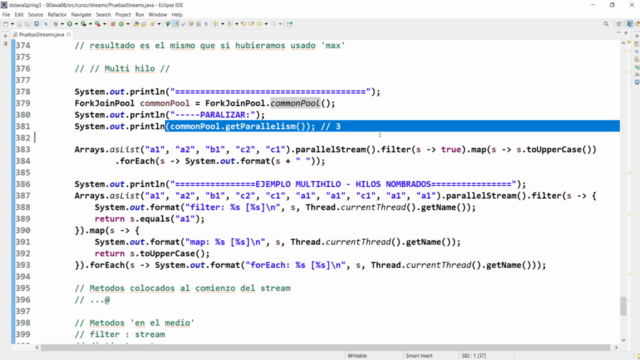Click the vertical scrollbar thumb
The height and width of the screenshot is (360, 640).
[x=623, y=306]
